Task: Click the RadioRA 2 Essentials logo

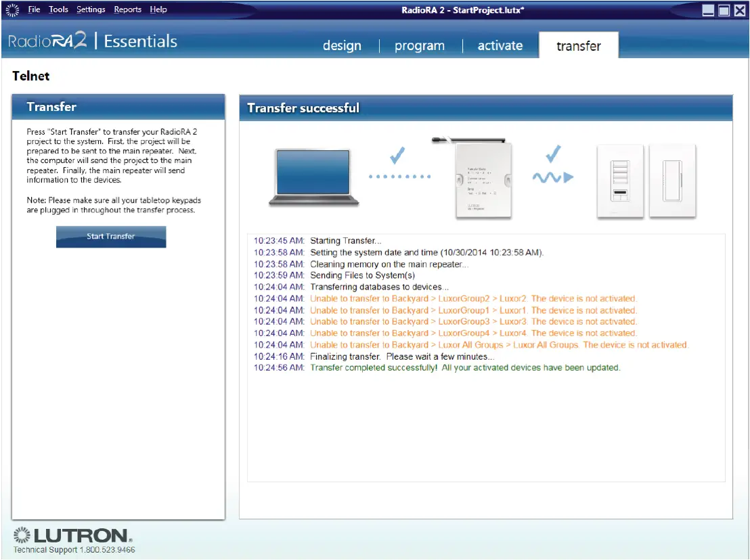Action: pos(92,41)
